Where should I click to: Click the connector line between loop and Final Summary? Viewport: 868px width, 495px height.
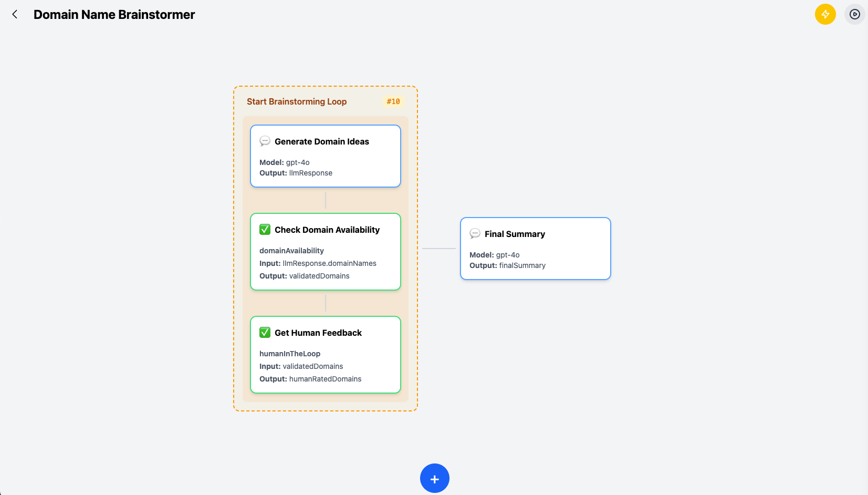coord(439,247)
